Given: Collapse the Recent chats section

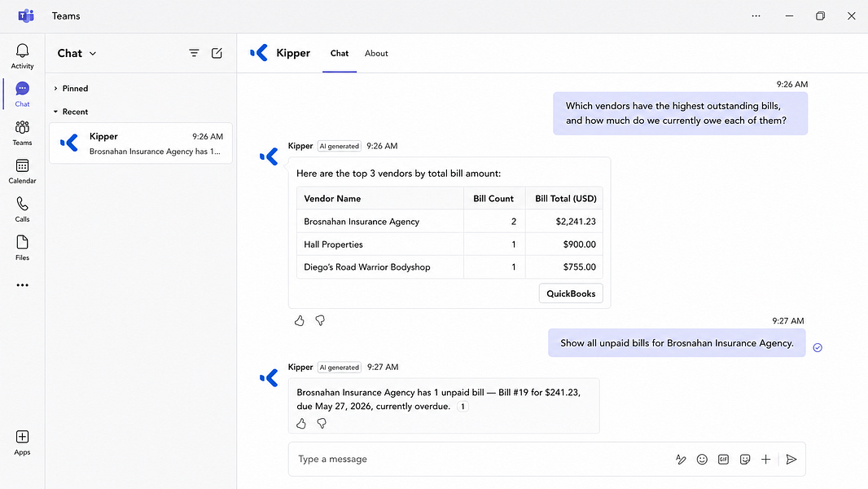Looking at the screenshot, I should 71,112.
